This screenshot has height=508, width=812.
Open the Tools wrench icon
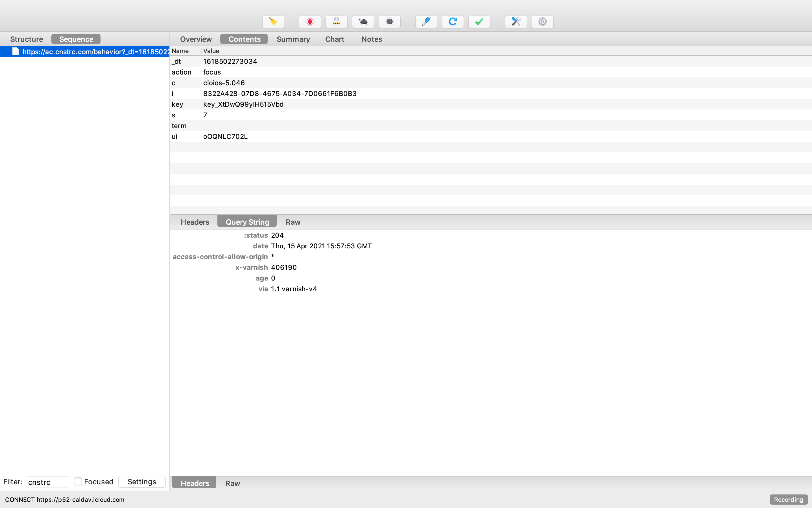516,22
